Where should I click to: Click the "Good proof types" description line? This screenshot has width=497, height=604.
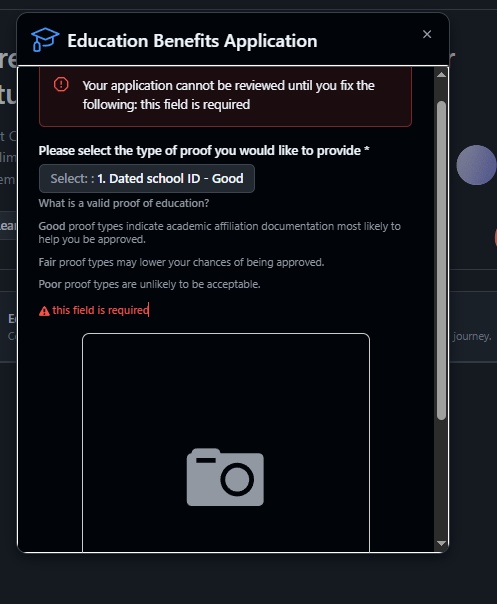click(220, 232)
